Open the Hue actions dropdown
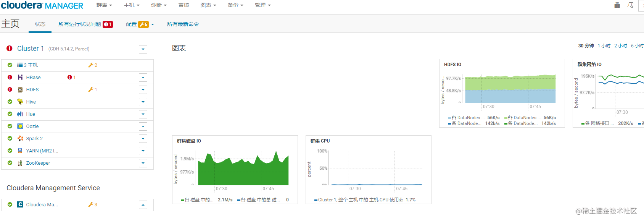Screen dimensions: 644x222 point(143,114)
